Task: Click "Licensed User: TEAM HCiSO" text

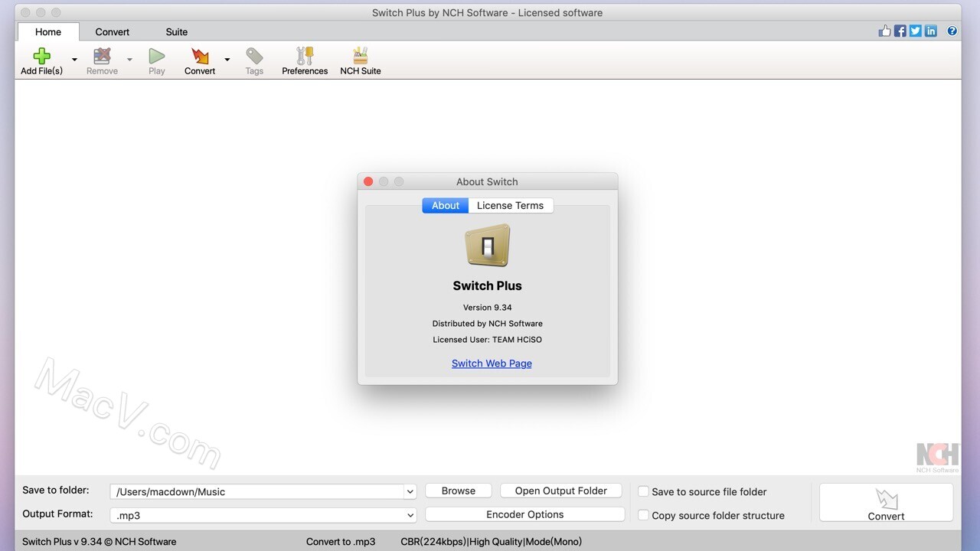Action: [488, 340]
